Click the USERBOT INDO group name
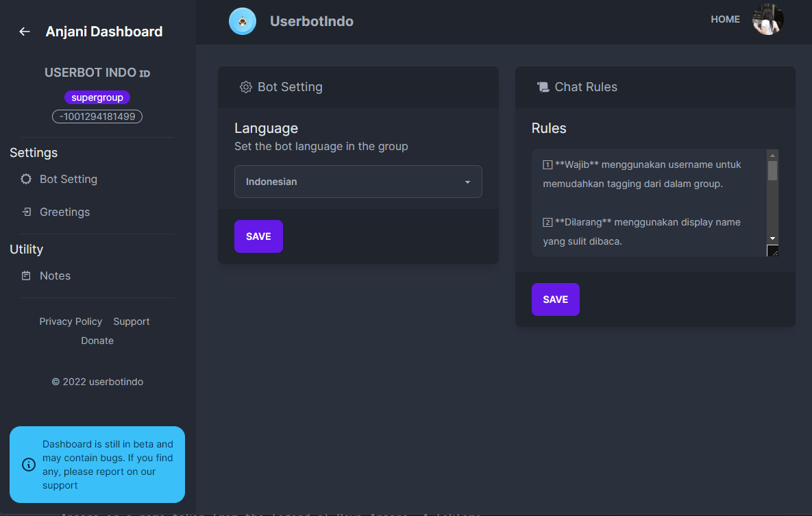The width and height of the screenshot is (812, 516). click(97, 73)
